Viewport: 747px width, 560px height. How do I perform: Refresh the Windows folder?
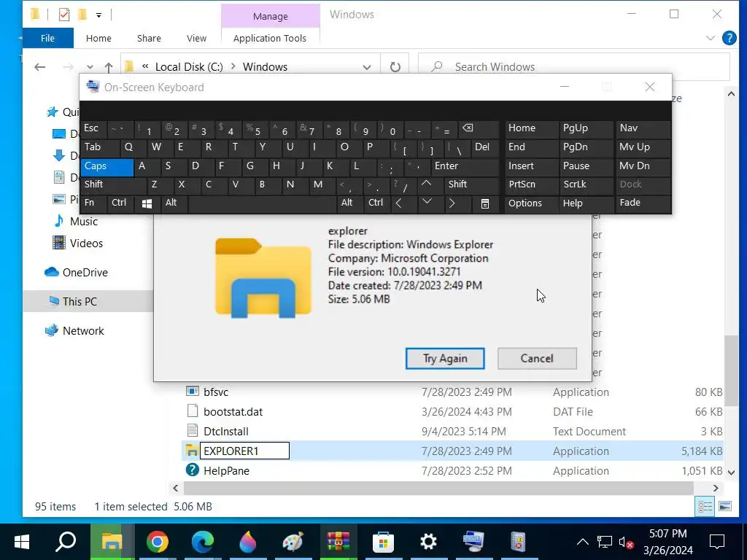point(395,67)
